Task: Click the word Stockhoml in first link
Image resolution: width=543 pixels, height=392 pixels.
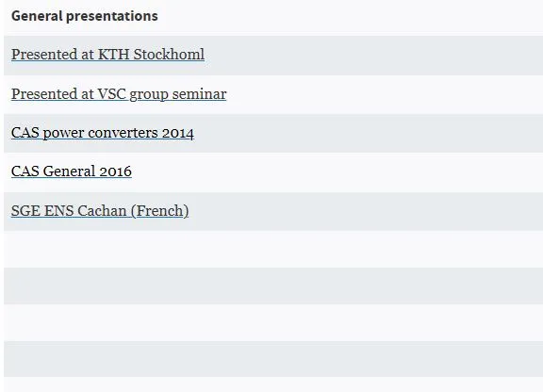Action: pos(169,55)
